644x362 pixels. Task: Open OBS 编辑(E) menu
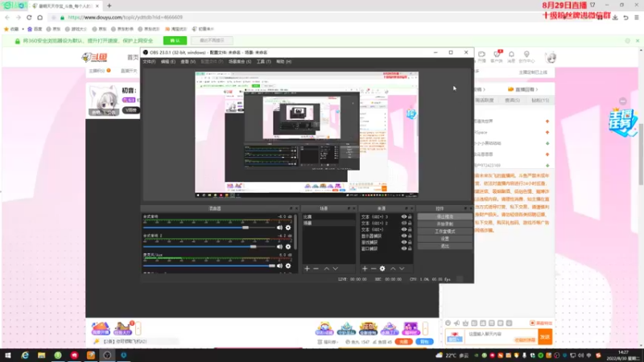168,62
